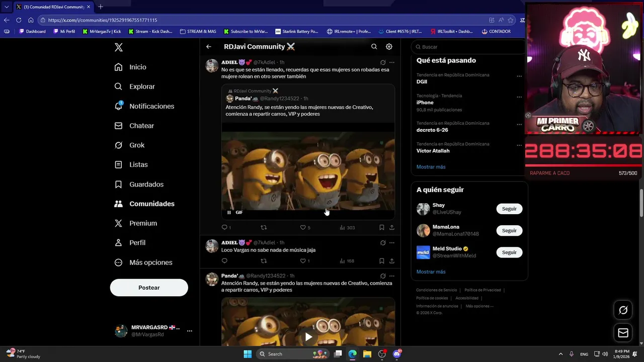Click Grok icon on first ADIEL post
Image resolution: width=644 pixels, height=362 pixels.
(x=383, y=62)
